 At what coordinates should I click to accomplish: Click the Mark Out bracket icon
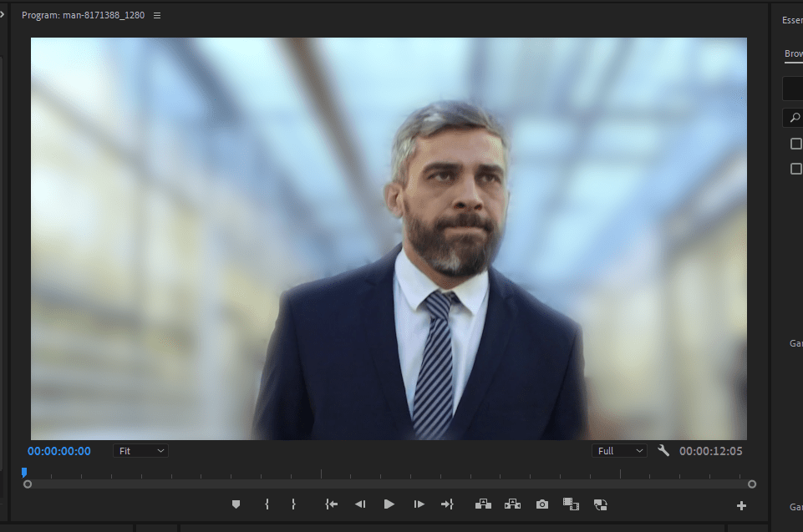point(293,504)
